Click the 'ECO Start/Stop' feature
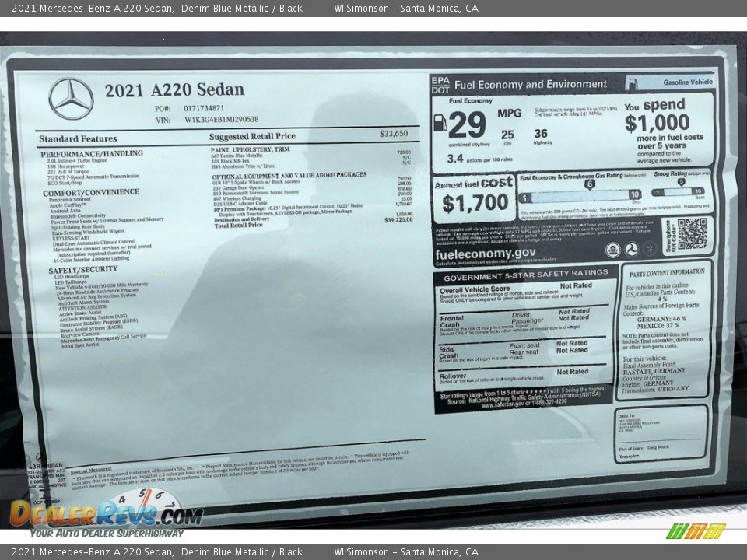Viewport: 747px width, 560px height. point(65,183)
